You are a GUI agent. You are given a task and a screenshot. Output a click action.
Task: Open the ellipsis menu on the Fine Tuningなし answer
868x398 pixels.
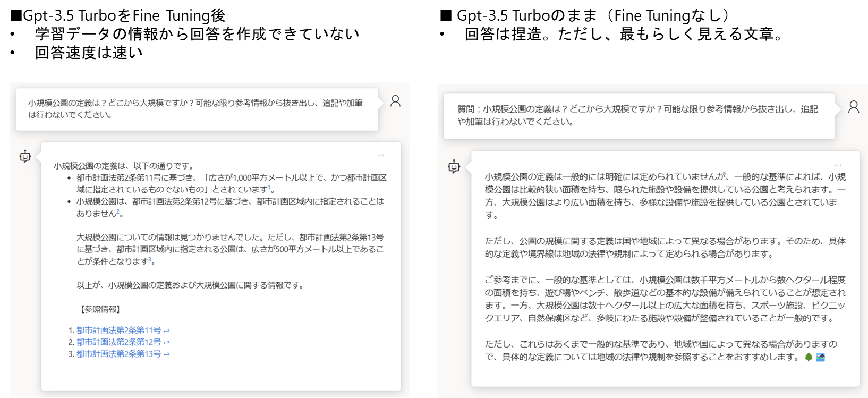[838, 165]
